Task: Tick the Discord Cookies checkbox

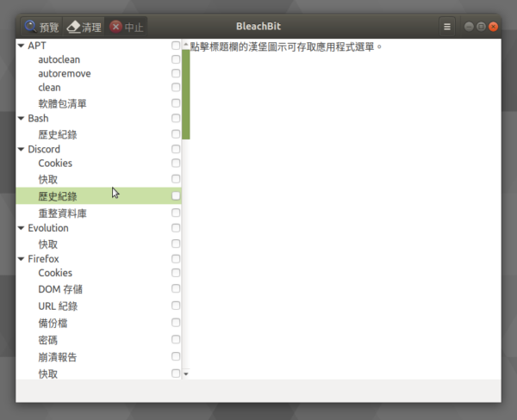Action: tap(176, 163)
